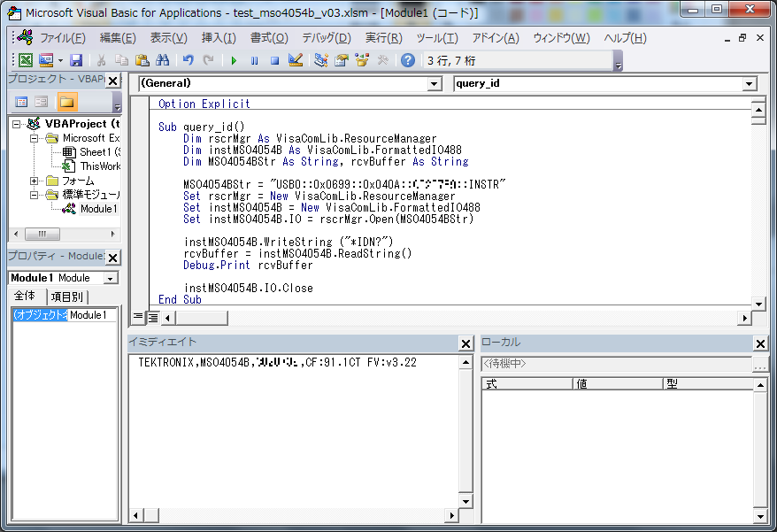Open the (General) object dropdown

point(434,84)
